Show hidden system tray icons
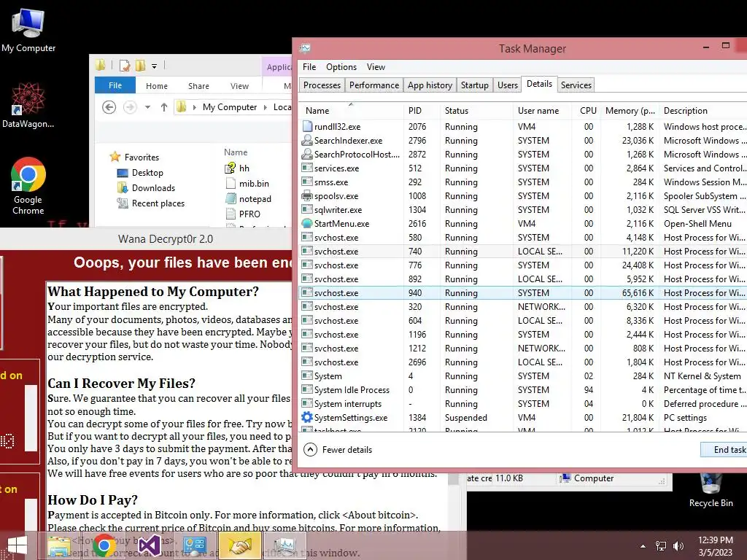 pos(643,546)
